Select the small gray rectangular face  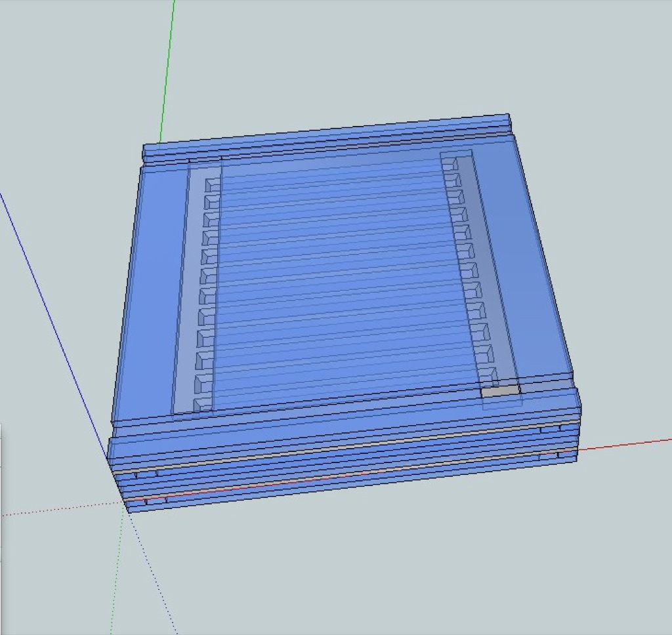coord(500,391)
